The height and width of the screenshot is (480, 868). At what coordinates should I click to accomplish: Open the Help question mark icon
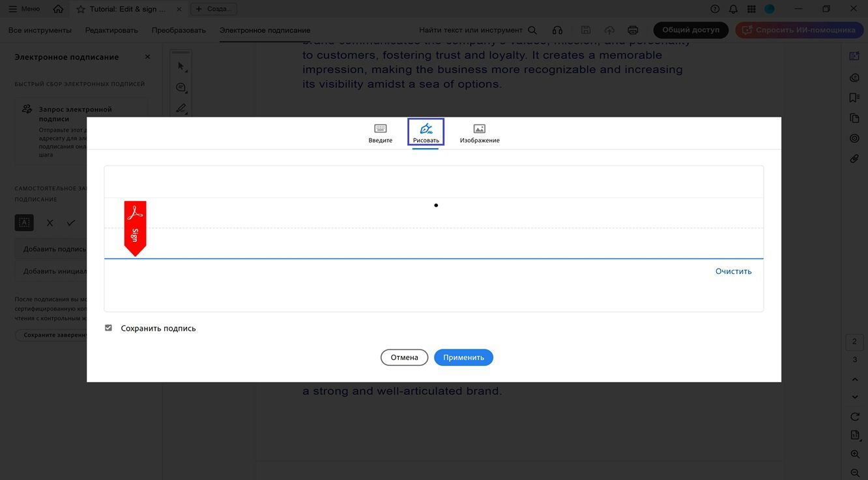pos(715,9)
